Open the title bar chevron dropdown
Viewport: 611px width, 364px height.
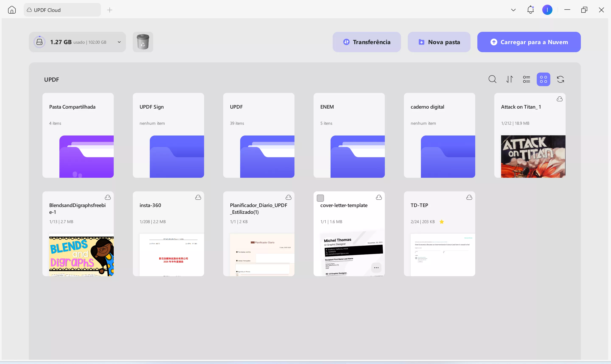[x=513, y=10]
